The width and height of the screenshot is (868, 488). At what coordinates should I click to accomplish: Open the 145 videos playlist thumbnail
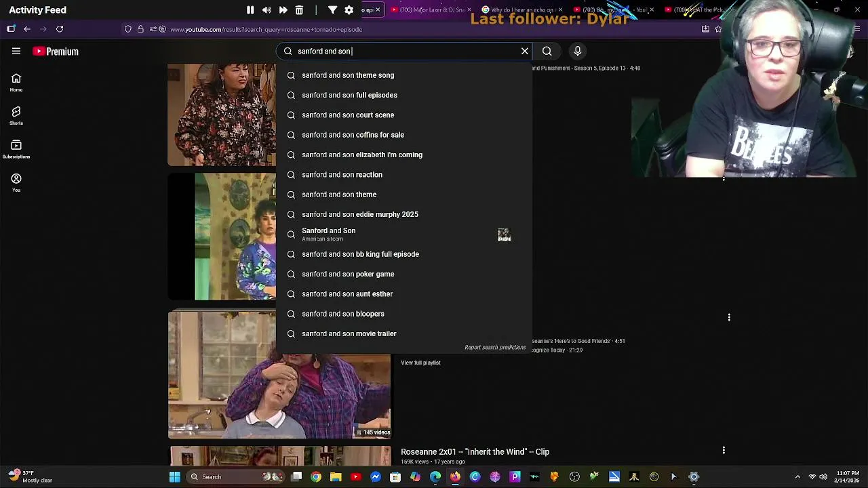click(x=279, y=375)
